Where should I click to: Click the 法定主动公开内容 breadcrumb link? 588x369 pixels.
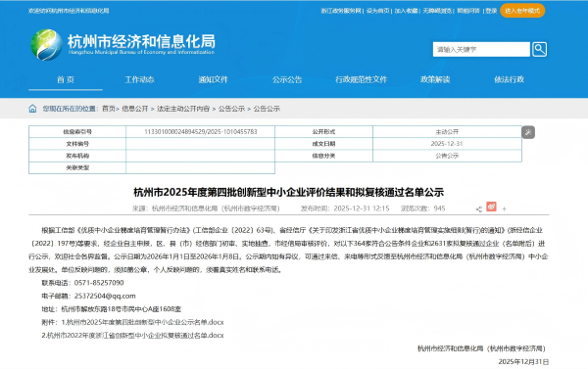[x=183, y=109]
